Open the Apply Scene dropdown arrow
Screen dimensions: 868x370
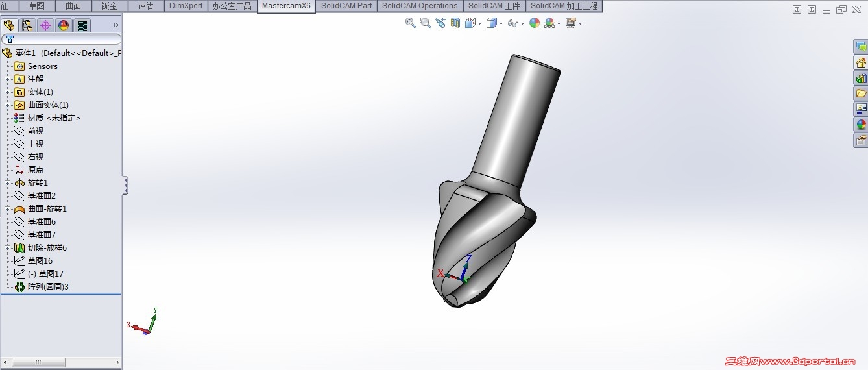click(558, 23)
